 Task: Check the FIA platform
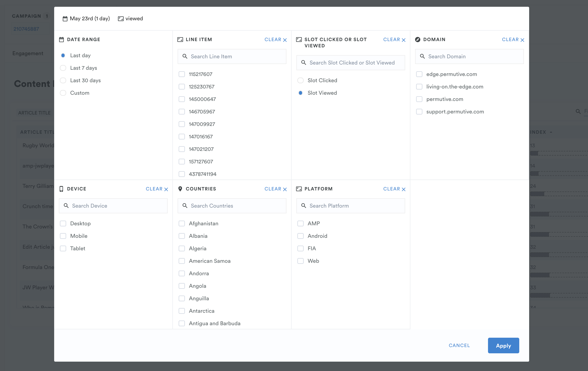301,248
